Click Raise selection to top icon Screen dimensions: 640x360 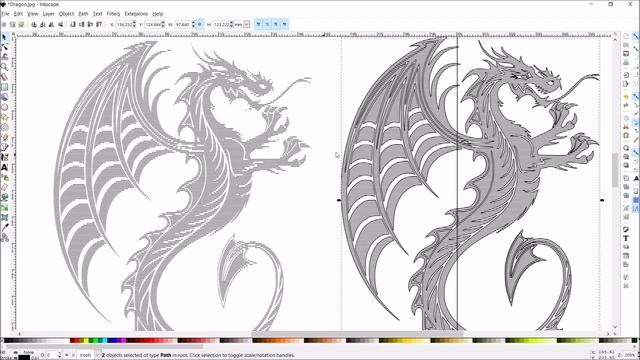99,24
